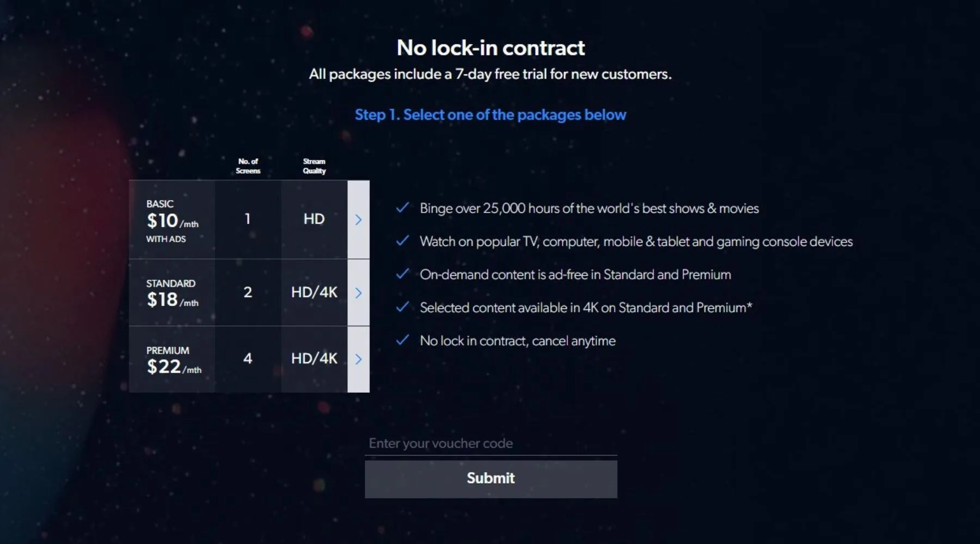Click the Standard plan HD/4K quality cell
Screen dimensions: 980x544
point(314,293)
